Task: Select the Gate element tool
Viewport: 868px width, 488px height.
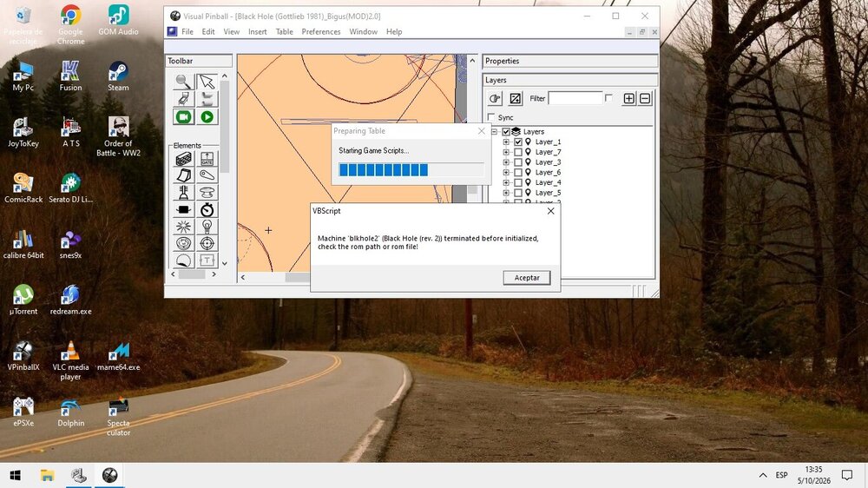Action: 207,160
